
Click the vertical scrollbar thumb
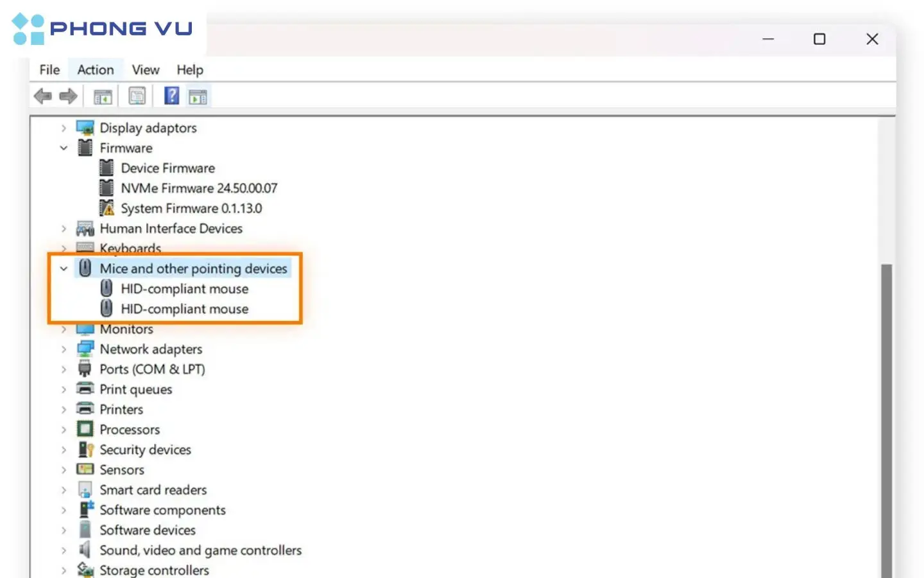[x=887, y=421]
